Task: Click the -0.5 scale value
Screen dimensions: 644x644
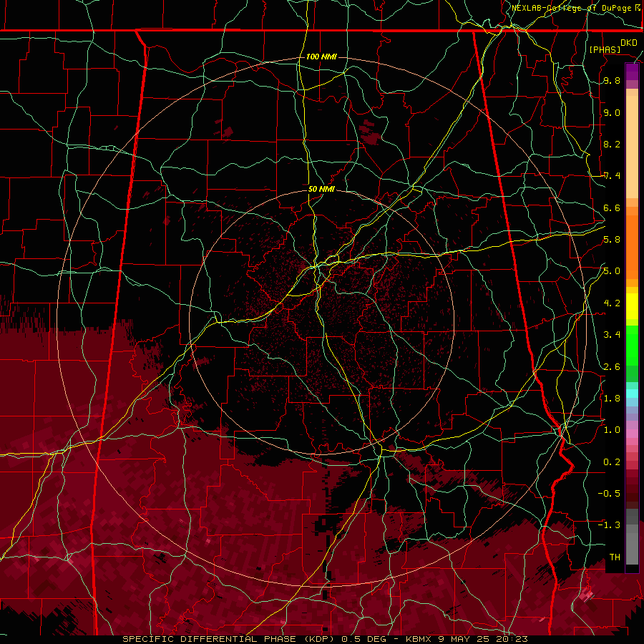Action: click(609, 493)
